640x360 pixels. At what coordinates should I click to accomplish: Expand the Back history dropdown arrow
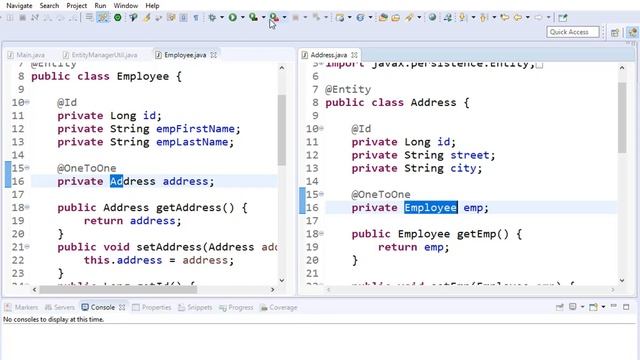(x=528, y=18)
